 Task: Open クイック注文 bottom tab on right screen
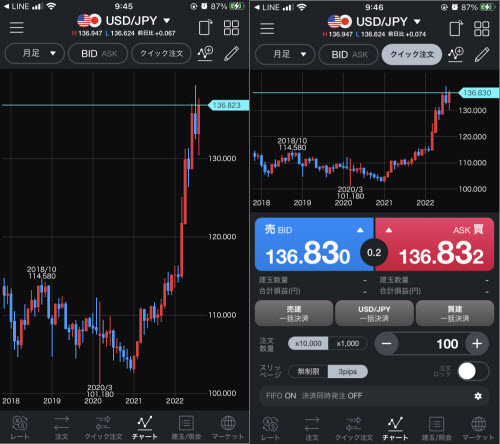[x=354, y=429]
